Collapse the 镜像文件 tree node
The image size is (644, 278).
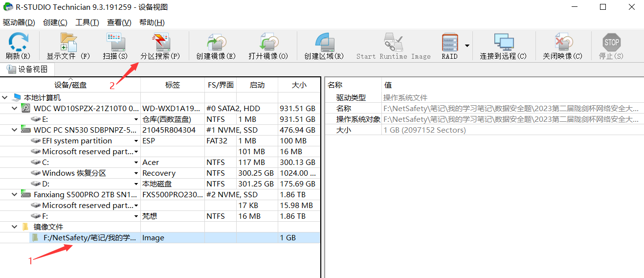15,227
